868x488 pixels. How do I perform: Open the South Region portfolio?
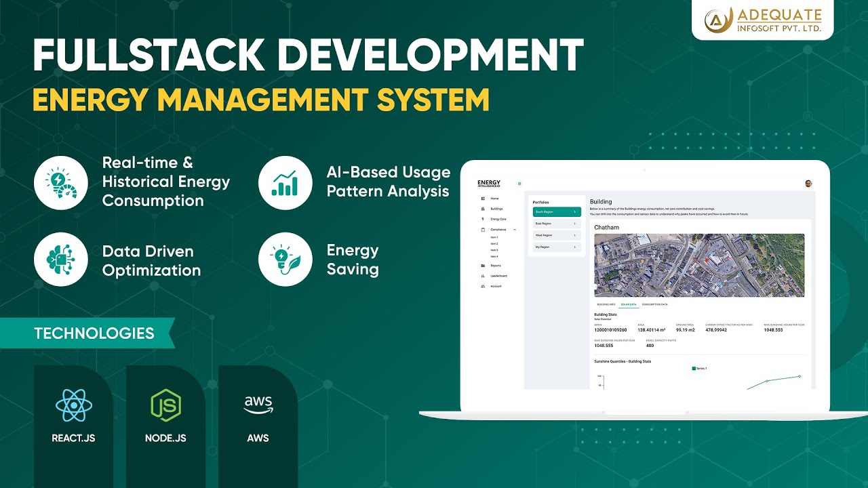pos(557,212)
